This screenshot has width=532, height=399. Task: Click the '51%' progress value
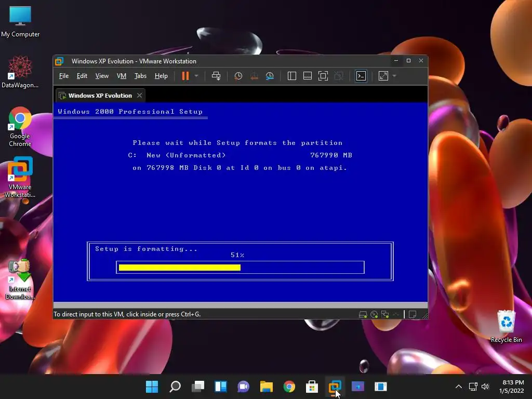237,255
